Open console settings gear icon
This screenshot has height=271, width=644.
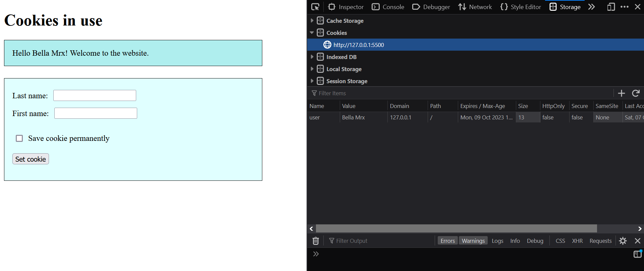623,241
